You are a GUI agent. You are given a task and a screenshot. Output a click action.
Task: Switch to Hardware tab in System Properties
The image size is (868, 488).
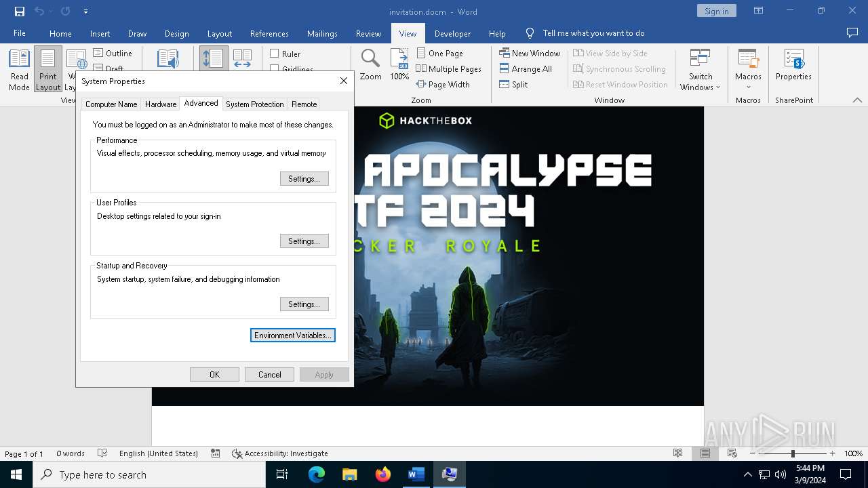161,104
